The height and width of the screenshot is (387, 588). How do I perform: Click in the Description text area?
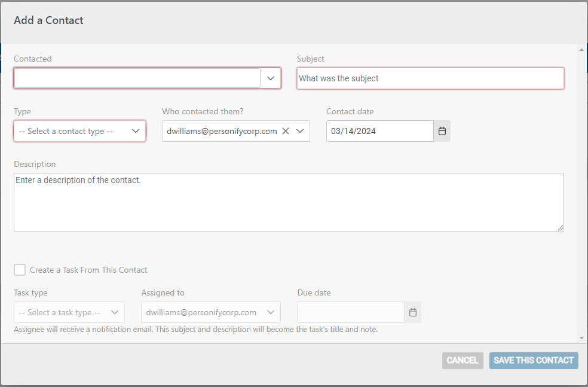[289, 202]
